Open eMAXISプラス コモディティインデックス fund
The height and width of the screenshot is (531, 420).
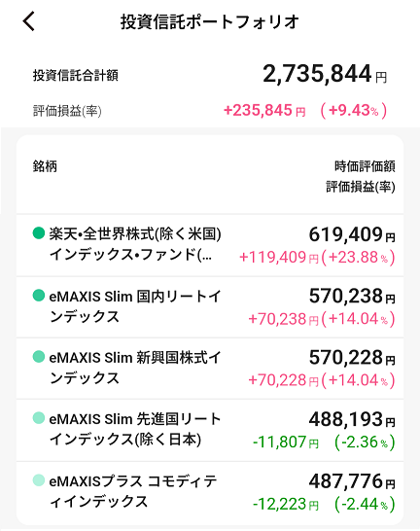pos(210,493)
